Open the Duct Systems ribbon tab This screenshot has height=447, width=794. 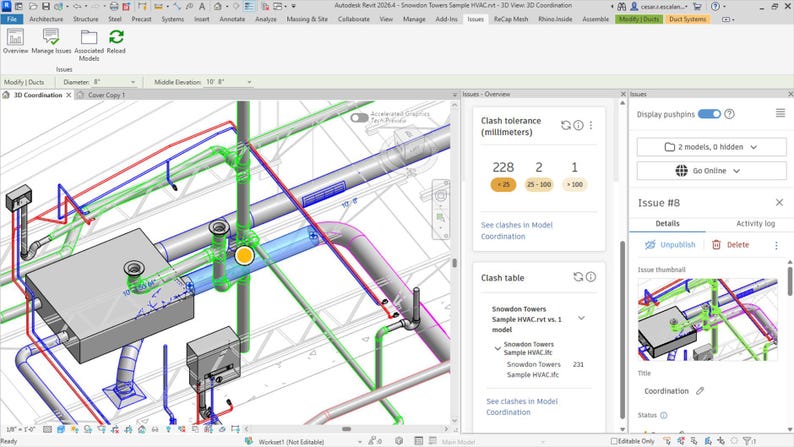687,19
